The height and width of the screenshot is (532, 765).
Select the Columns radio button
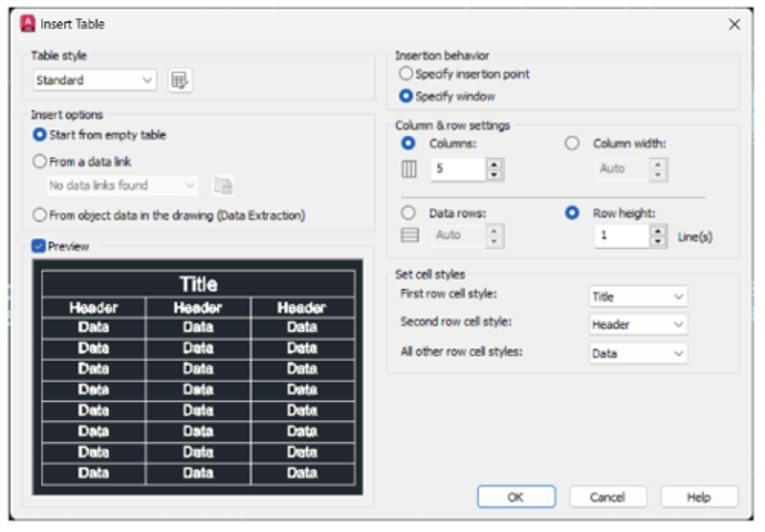click(408, 143)
